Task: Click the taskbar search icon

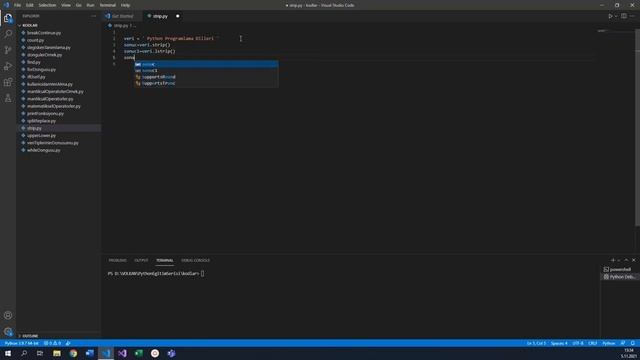Action: coord(24,353)
